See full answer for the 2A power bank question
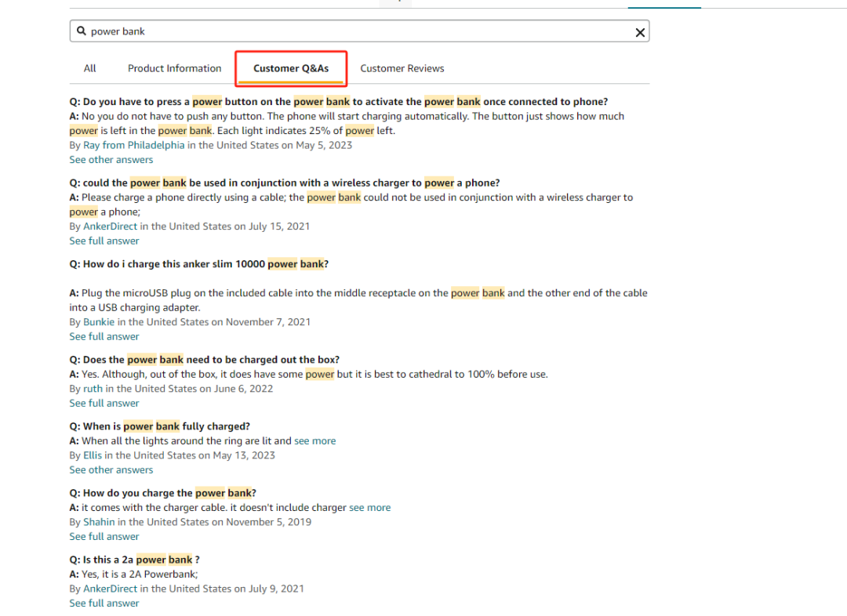The width and height of the screenshot is (847, 616). 104,603
